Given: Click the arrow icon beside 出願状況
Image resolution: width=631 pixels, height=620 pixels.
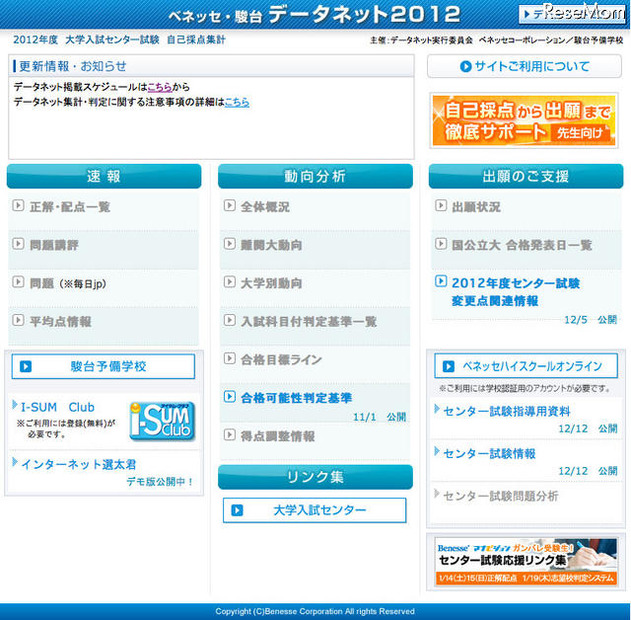Looking at the screenshot, I should [x=441, y=205].
